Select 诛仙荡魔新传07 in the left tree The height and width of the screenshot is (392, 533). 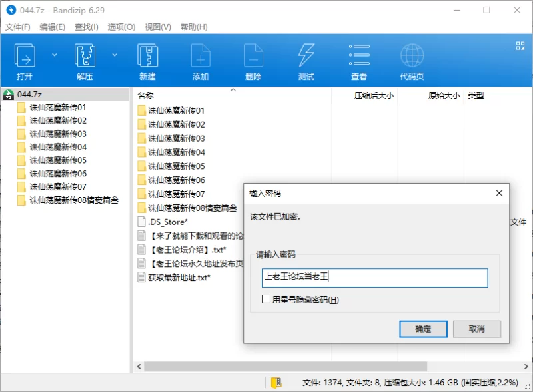pyautogui.click(x=58, y=187)
